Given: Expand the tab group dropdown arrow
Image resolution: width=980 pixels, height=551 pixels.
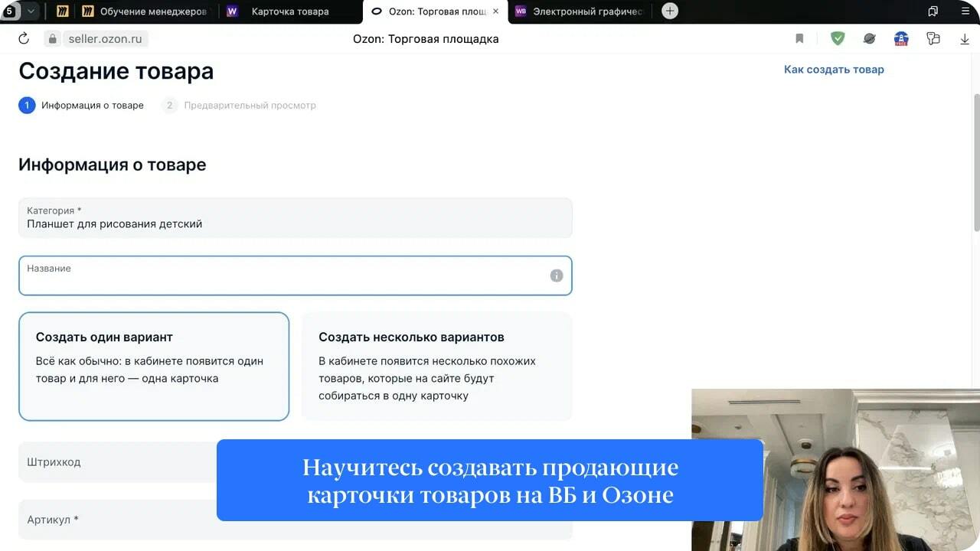Looking at the screenshot, I should (x=31, y=11).
